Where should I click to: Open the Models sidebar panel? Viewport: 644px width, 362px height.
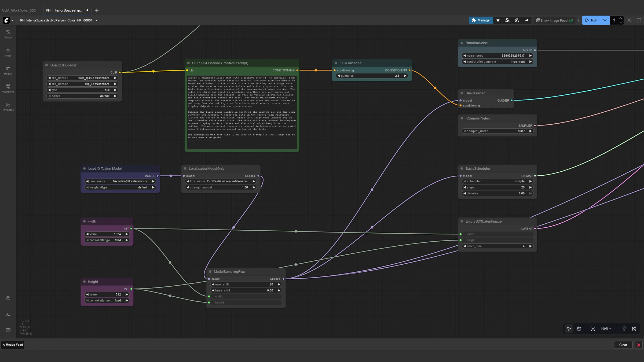click(x=8, y=71)
